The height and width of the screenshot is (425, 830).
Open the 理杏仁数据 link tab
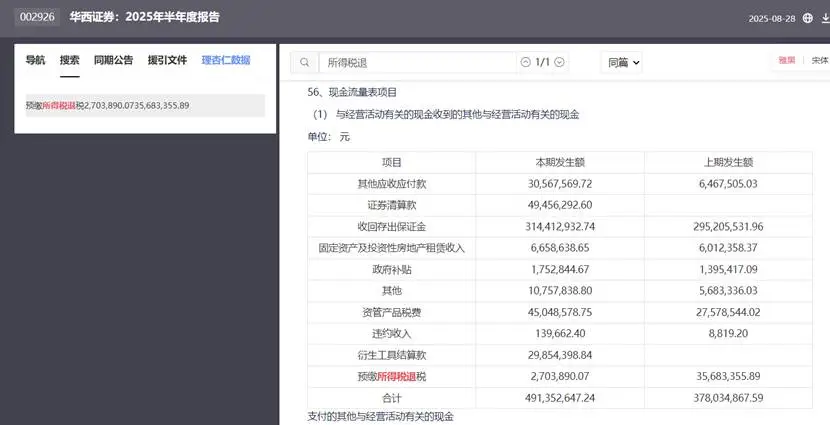click(x=226, y=60)
